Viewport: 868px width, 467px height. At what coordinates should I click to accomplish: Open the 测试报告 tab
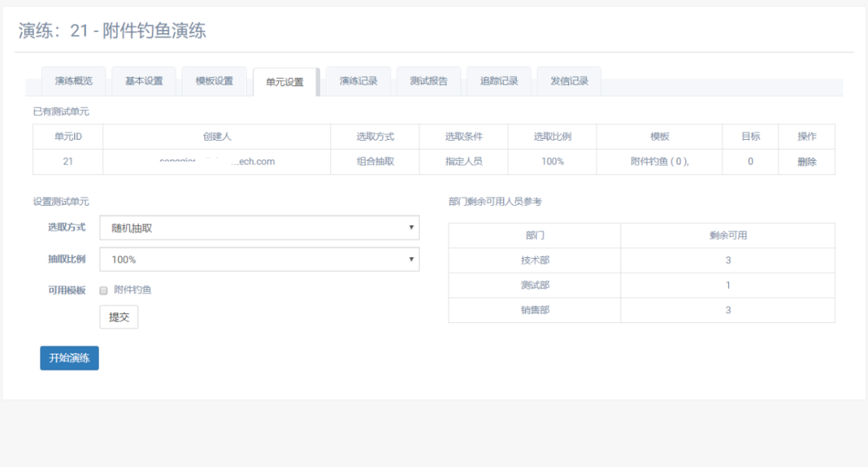[428, 81]
